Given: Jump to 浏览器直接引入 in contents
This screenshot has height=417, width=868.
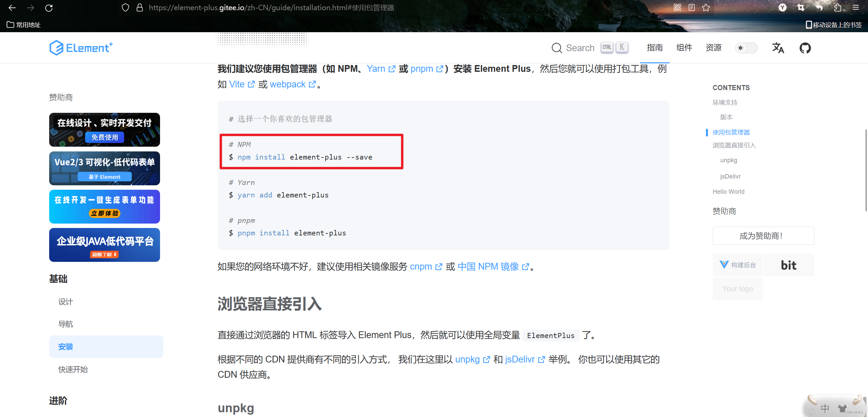Looking at the screenshot, I should [734, 145].
